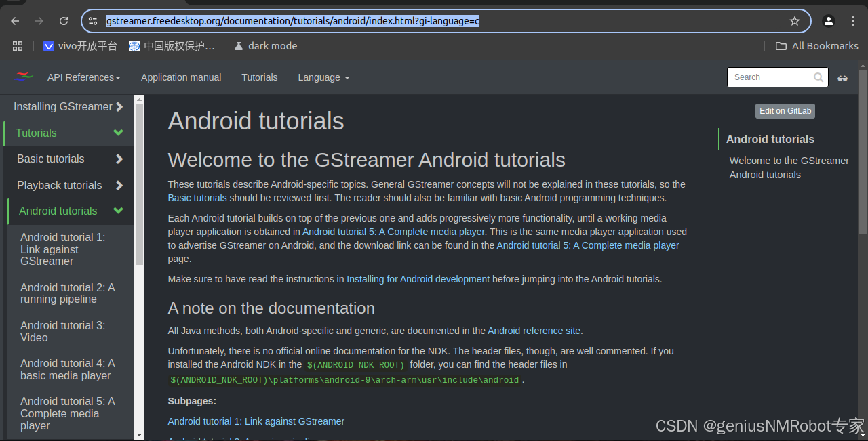Select Tutorials in the sidebar

coord(36,133)
